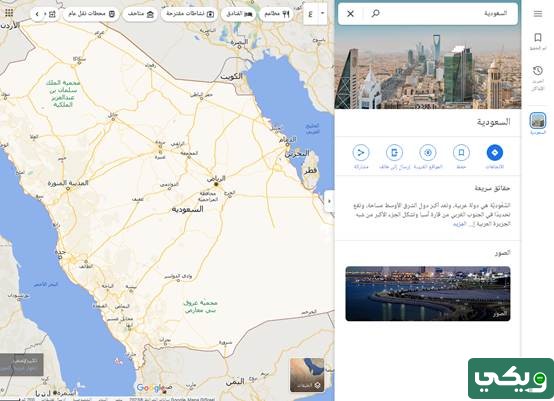This screenshot has width=554, height=401.
Task: Click the قطر label on map
Action: 311,171
